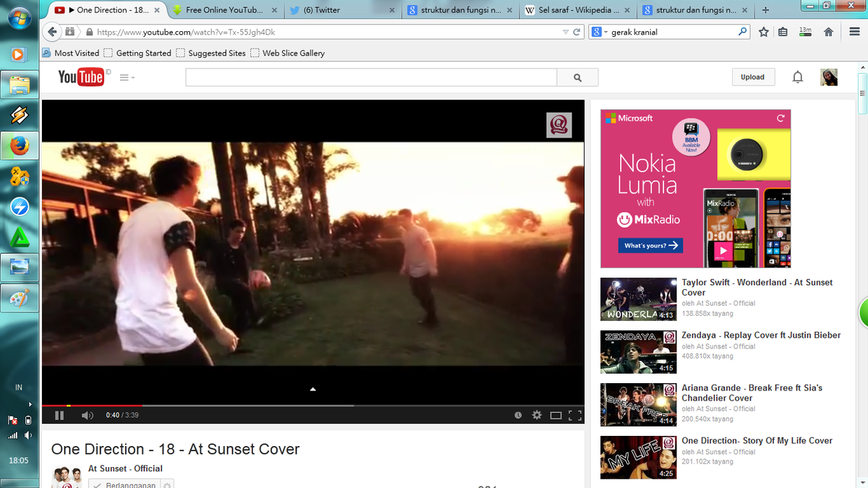
Task: Show the Firefox bookmarks list icon
Action: click(x=783, y=32)
